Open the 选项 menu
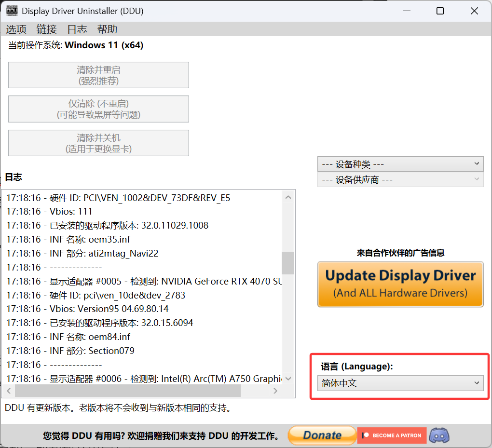 [16, 29]
